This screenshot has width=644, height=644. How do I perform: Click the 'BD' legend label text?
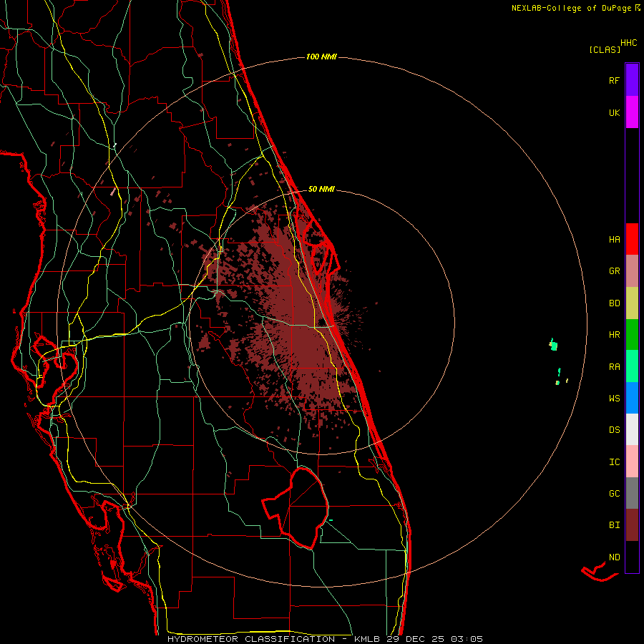(x=614, y=303)
